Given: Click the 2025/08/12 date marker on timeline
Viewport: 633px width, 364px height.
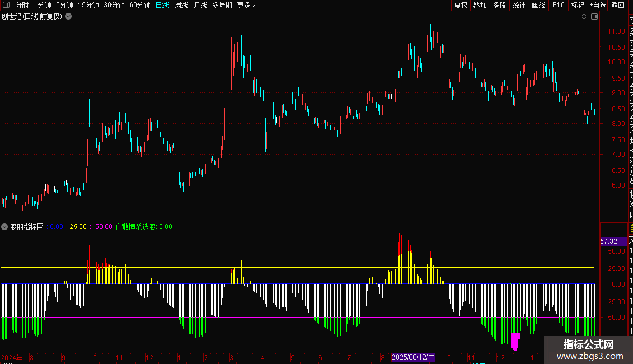Looking at the screenshot, I should [x=413, y=357].
